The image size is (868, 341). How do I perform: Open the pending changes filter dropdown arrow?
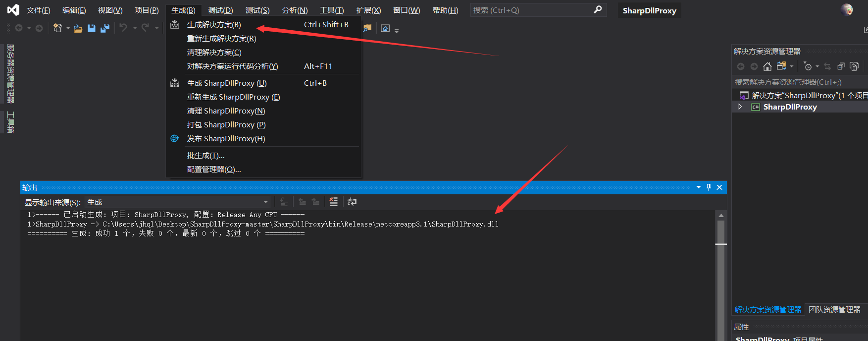(817, 66)
